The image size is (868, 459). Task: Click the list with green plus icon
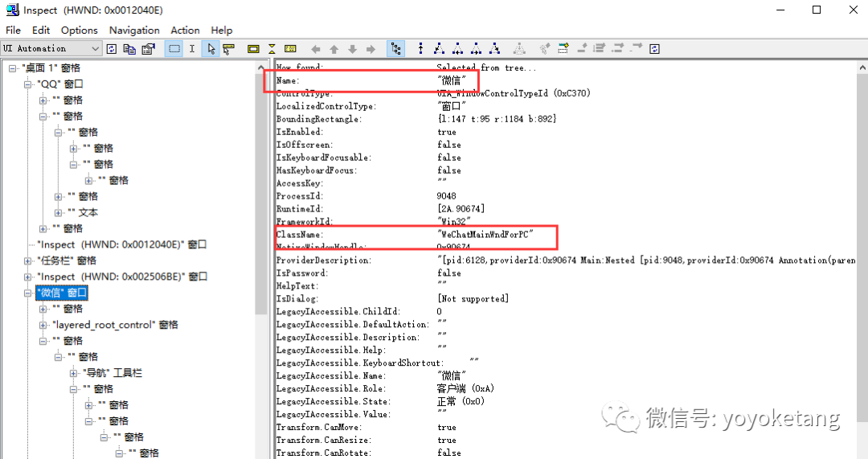click(x=563, y=49)
